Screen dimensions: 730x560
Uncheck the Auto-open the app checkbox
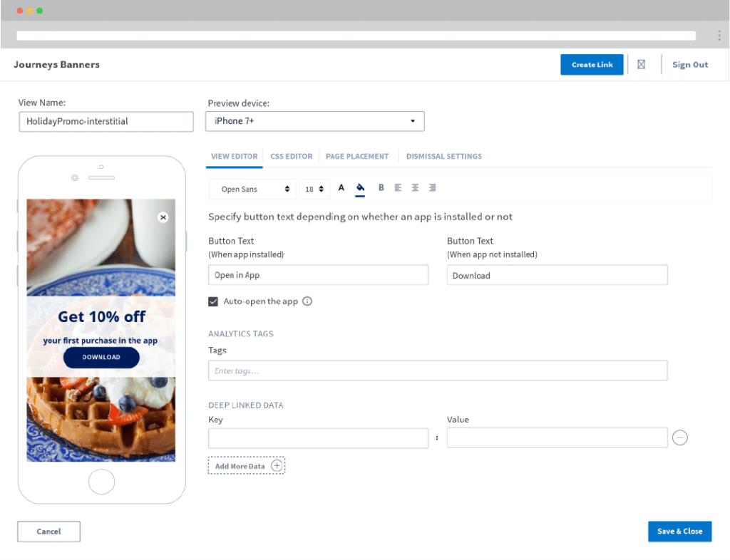[212, 301]
